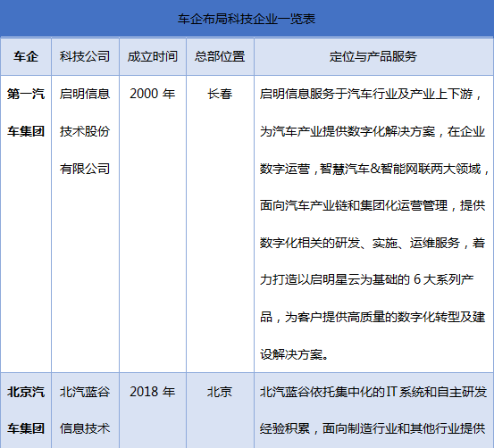
Task: Select the 北汽蓝谷 company name line
Action: [85, 392]
